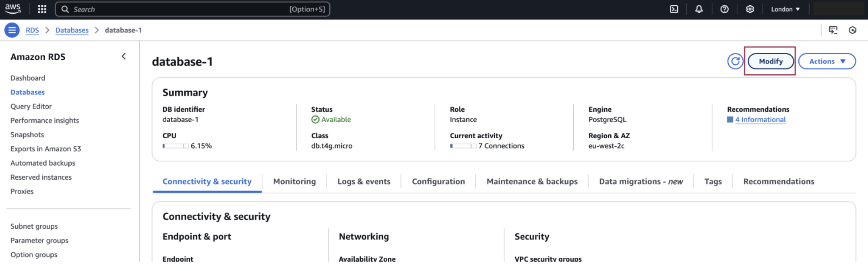Screen dimensions: 868x271
Task: Click the CPU usage bar at 6.15%
Action: point(176,146)
